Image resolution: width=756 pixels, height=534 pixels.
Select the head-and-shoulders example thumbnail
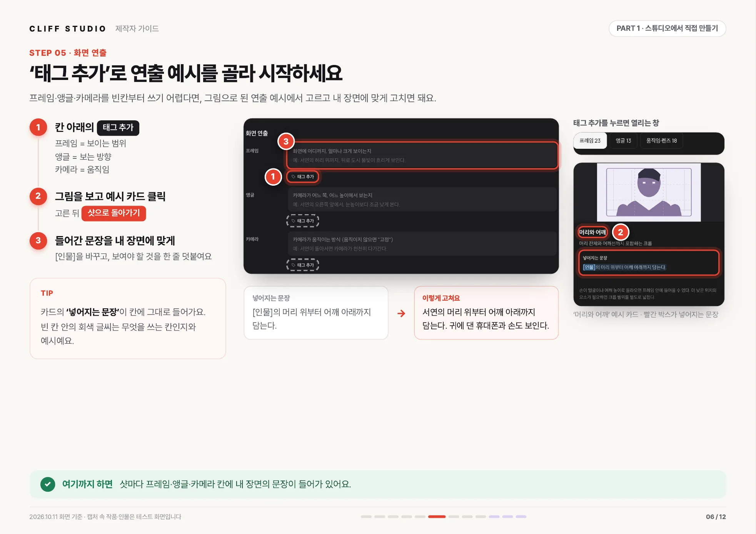(x=649, y=192)
